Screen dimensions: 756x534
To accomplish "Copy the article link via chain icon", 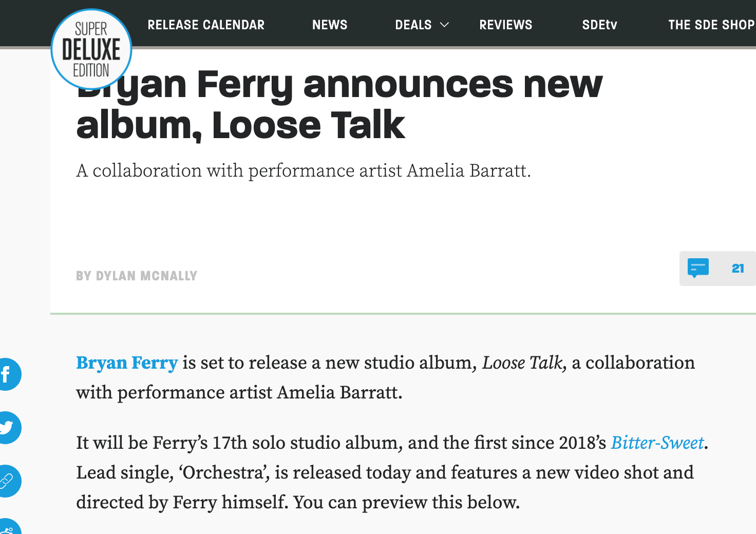I will (6, 481).
